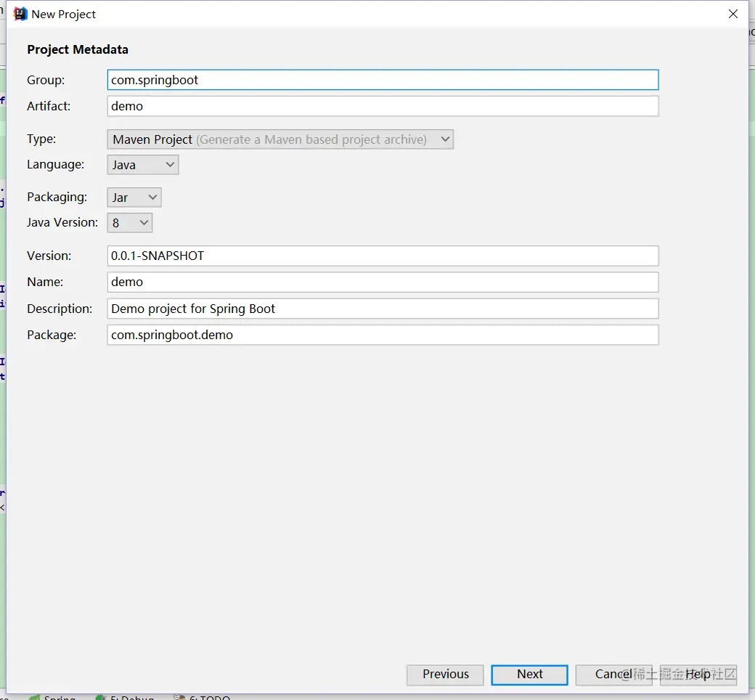
Task: Click the Version field with 0.0.1-SNAPSHOT
Action: (383, 256)
